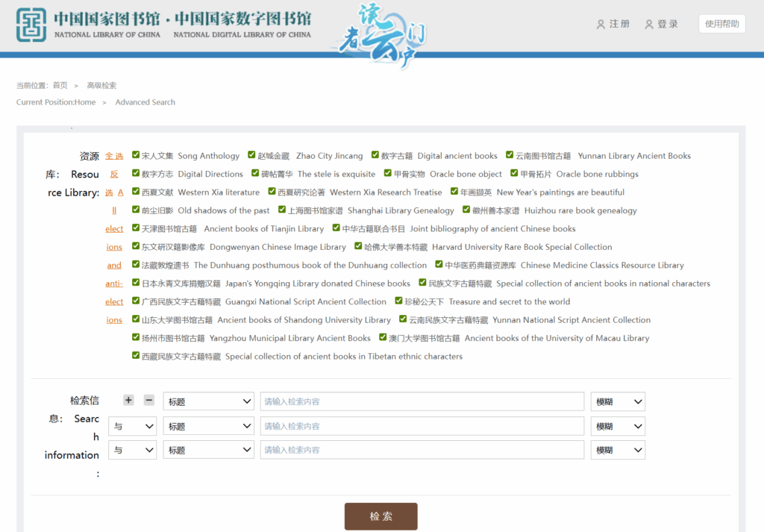Click 高级检索 breadcrumb item
764x532 pixels.
click(101, 86)
